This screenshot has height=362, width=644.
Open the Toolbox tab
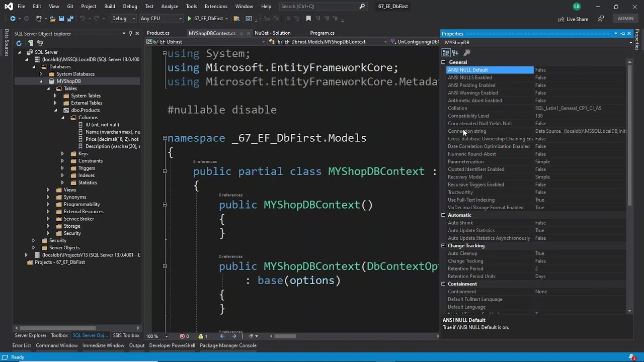coord(59,335)
